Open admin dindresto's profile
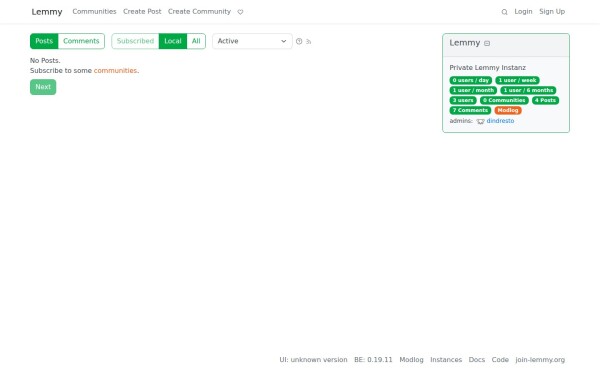Screen dimensions: 600x375 click(x=500, y=121)
